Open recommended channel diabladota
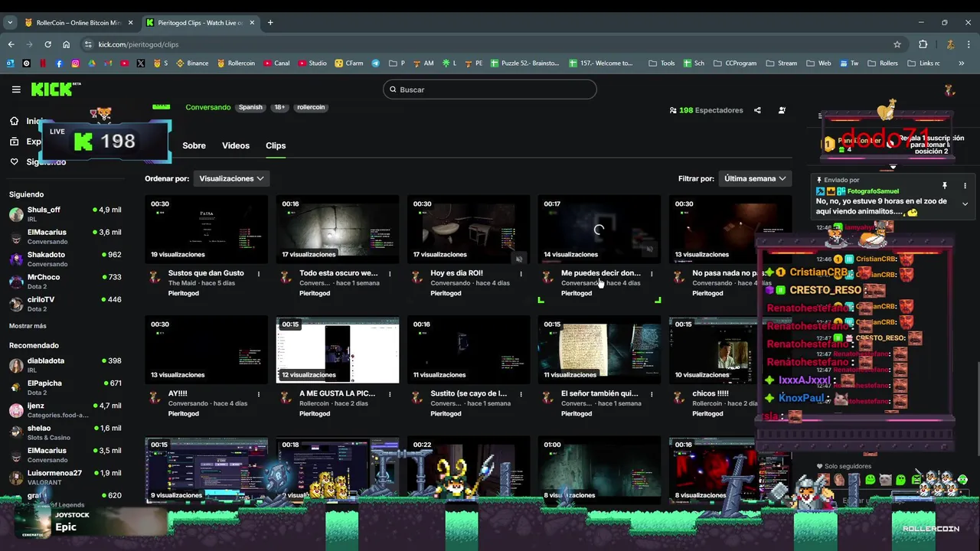The height and width of the screenshot is (551, 980). pos(65,364)
